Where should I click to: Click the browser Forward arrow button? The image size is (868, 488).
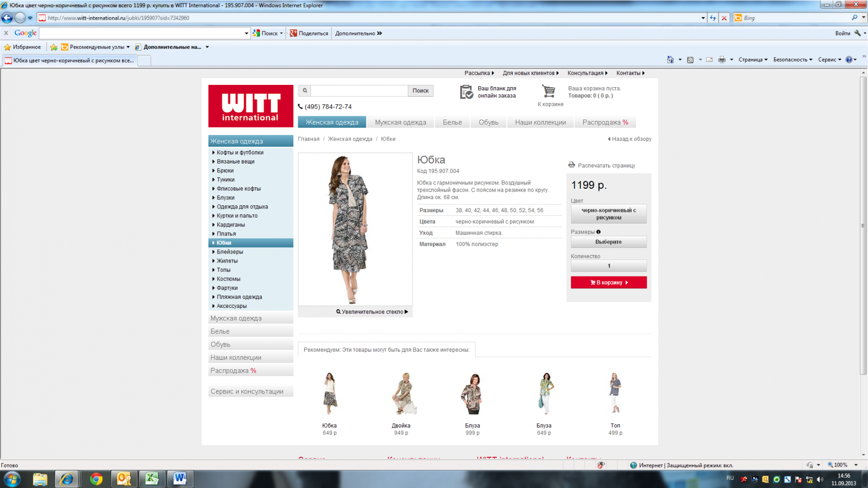pos(20,18)
